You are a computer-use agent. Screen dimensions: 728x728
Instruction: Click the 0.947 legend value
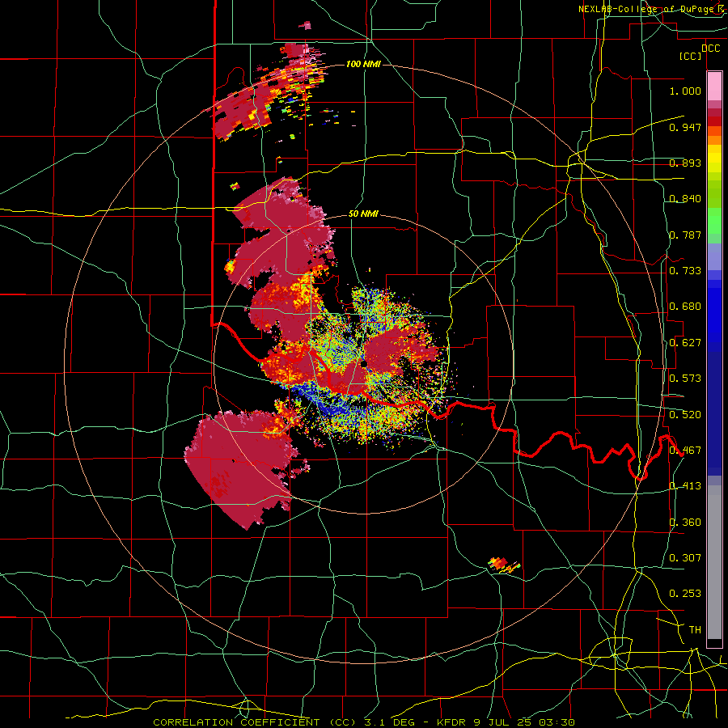685,127
